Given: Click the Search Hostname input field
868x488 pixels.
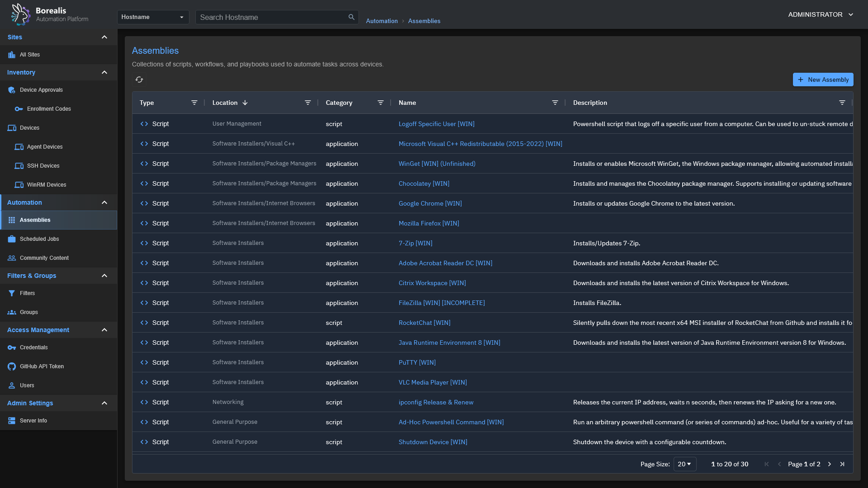Looking at the screenshot, I should [271, 17].
